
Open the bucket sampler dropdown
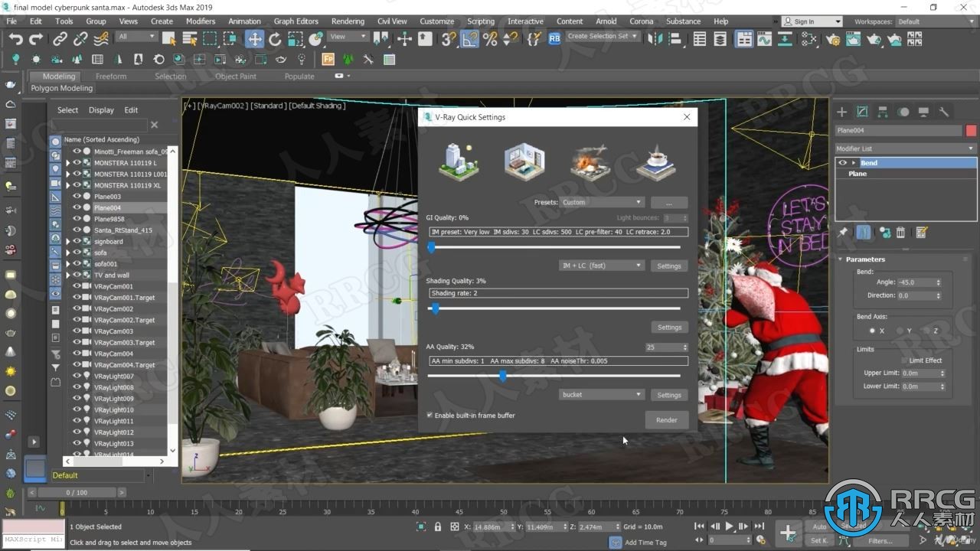click(x=602, y=395)
